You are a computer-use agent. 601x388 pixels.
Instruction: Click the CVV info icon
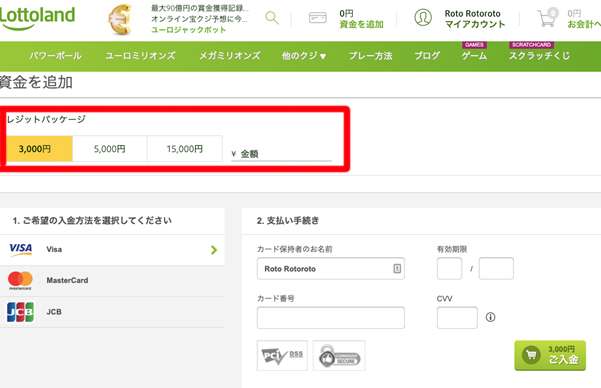click(x=491, y=317)
